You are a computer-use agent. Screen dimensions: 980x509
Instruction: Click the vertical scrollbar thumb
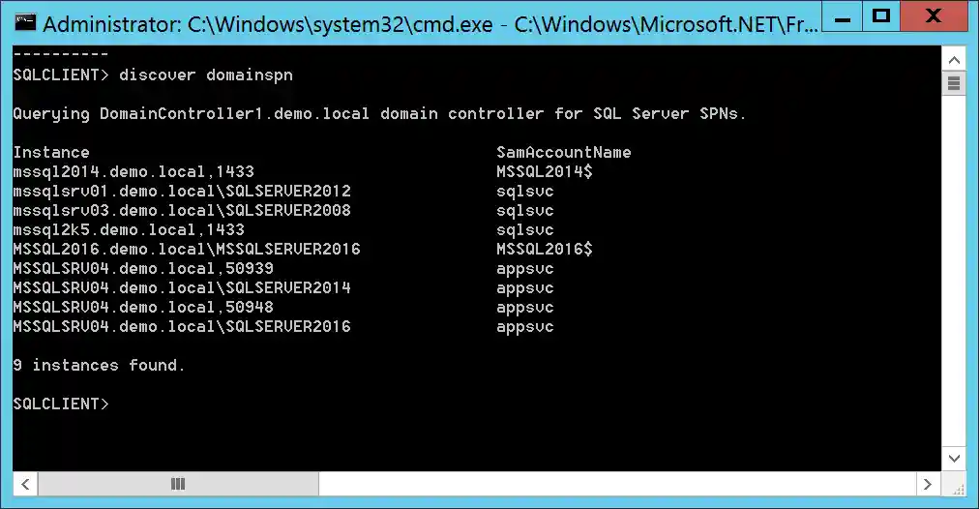coord(954,82)
